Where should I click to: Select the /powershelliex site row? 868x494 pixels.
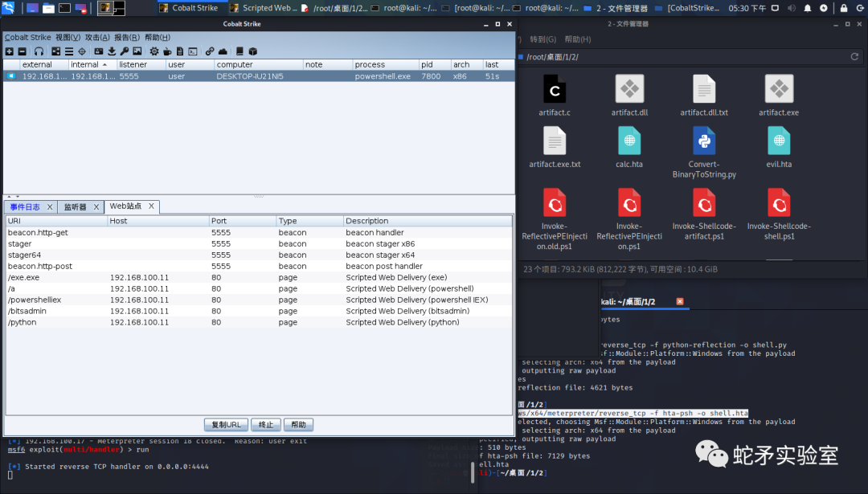tap(259, 300)
